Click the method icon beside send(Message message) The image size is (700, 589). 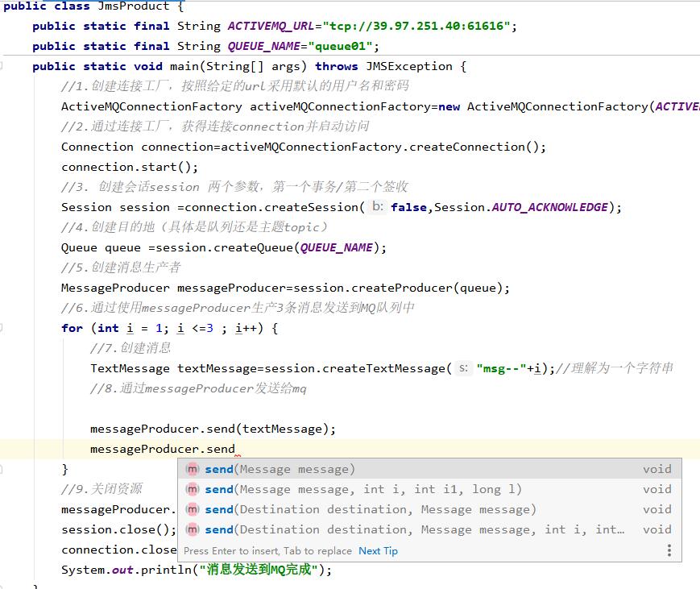(x=192, y=469)
